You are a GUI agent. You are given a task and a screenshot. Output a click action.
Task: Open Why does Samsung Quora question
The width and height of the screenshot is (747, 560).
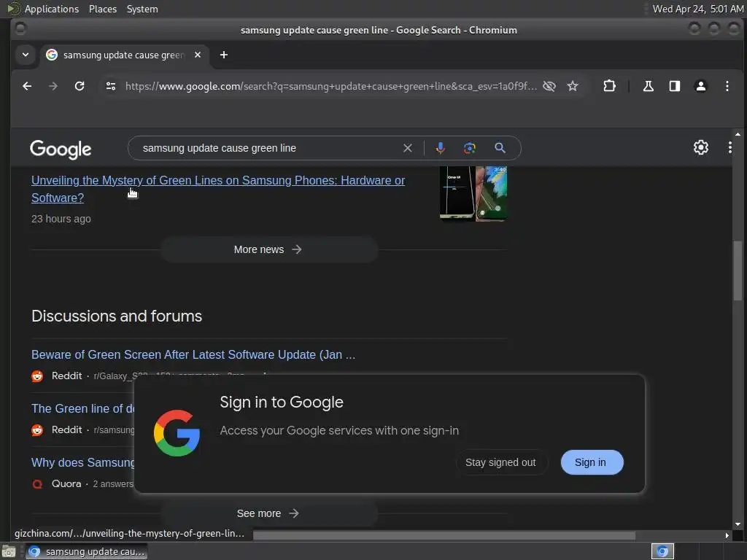tap(82, 462)
